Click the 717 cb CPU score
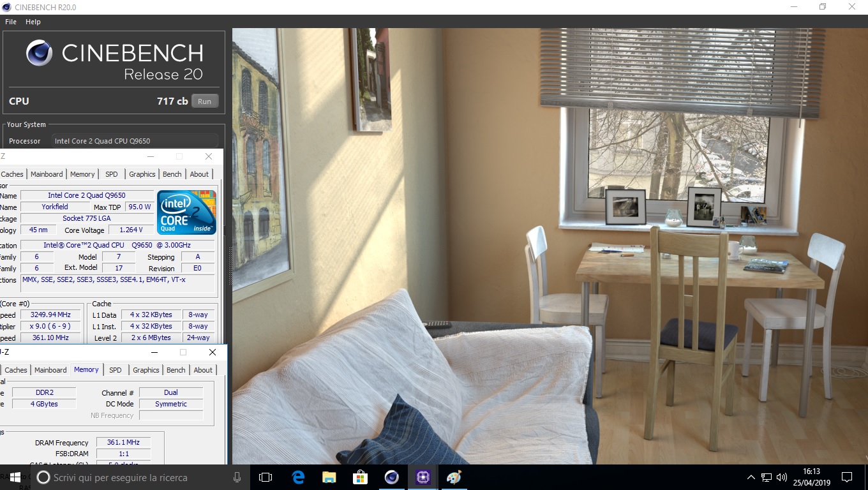Image resolution: width=868 pixels, height=490 pixels. coord(172,101)
